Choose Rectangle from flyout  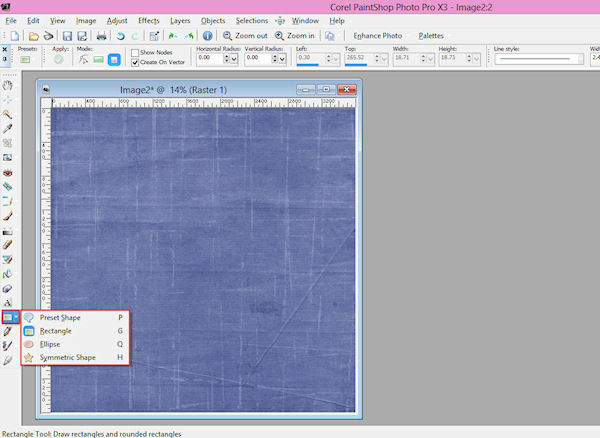click(x=75, y=331)
